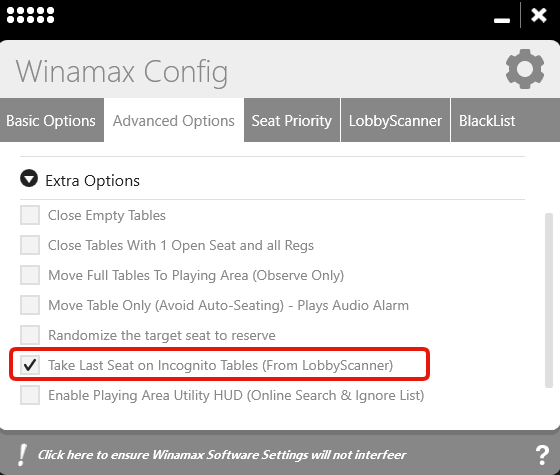The height and width of the screenshot is (475, 560).
Task: Check Close Tables With 1 Open Seat
Action: point(30,245)
